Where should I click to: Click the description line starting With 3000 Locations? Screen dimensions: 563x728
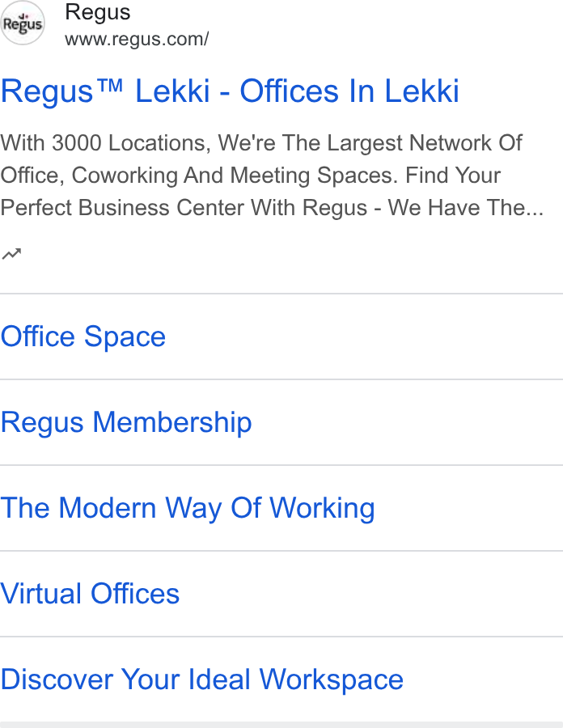[x=261, y=143]
